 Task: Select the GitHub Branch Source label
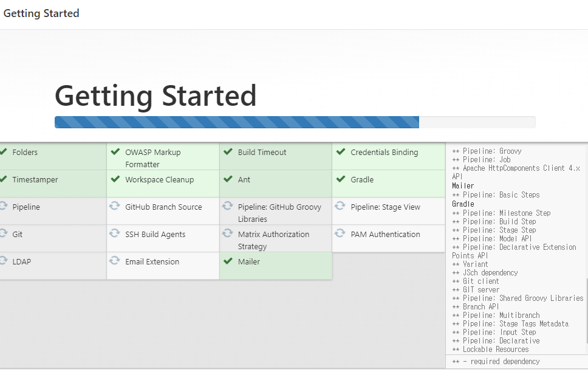point(163,207)
